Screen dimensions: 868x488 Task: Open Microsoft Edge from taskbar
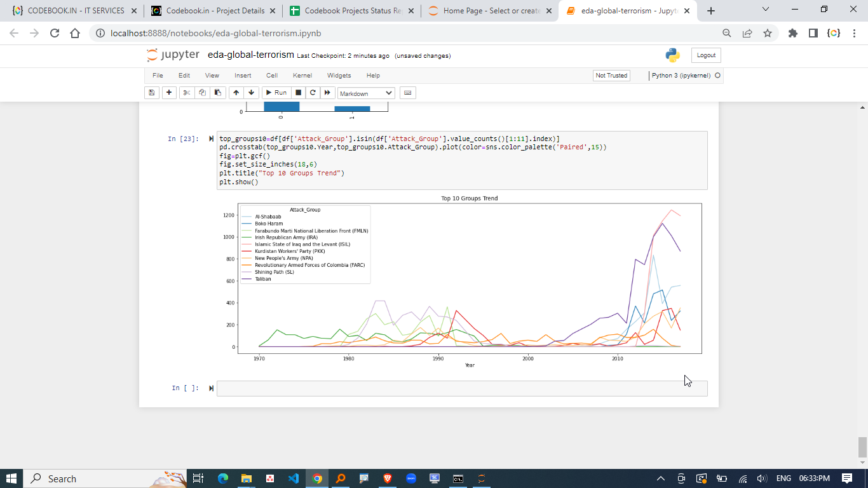pyautogui.click(x=222, y=478)
